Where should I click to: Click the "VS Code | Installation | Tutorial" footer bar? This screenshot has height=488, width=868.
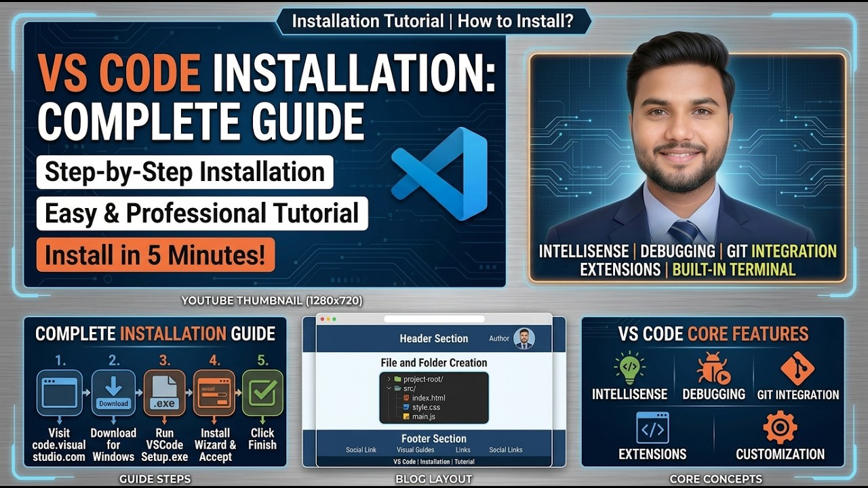click(434, 462)
